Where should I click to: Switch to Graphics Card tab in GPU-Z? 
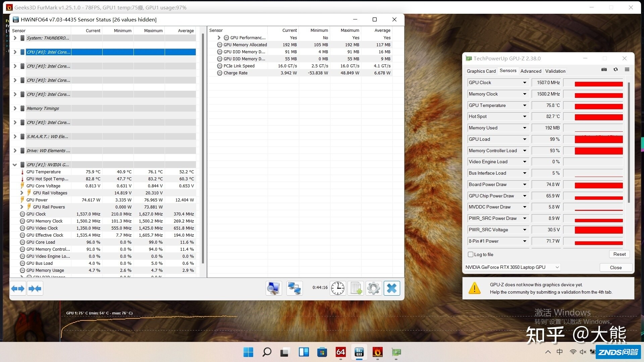[x=481, y=71]
